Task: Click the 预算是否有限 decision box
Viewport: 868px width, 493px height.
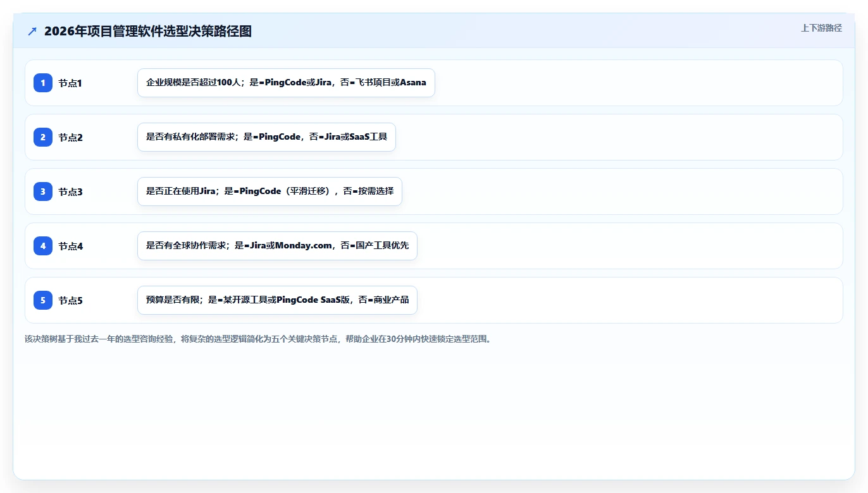Action: (x=277, y=300)
